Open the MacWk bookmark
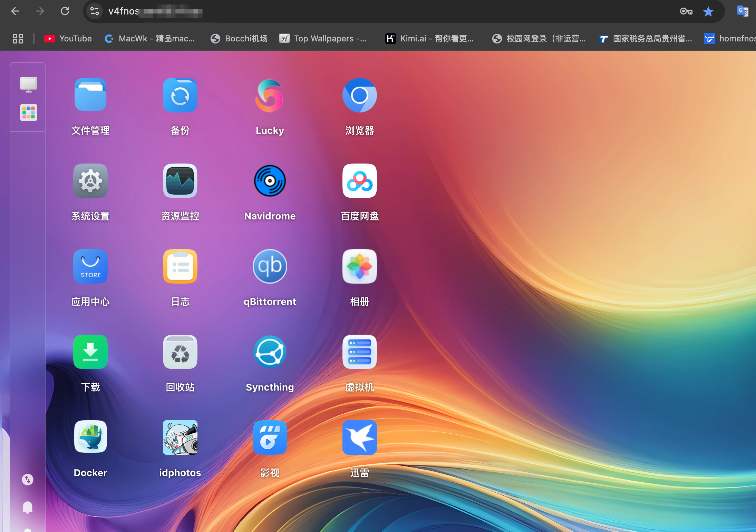 tap(150, 39)
